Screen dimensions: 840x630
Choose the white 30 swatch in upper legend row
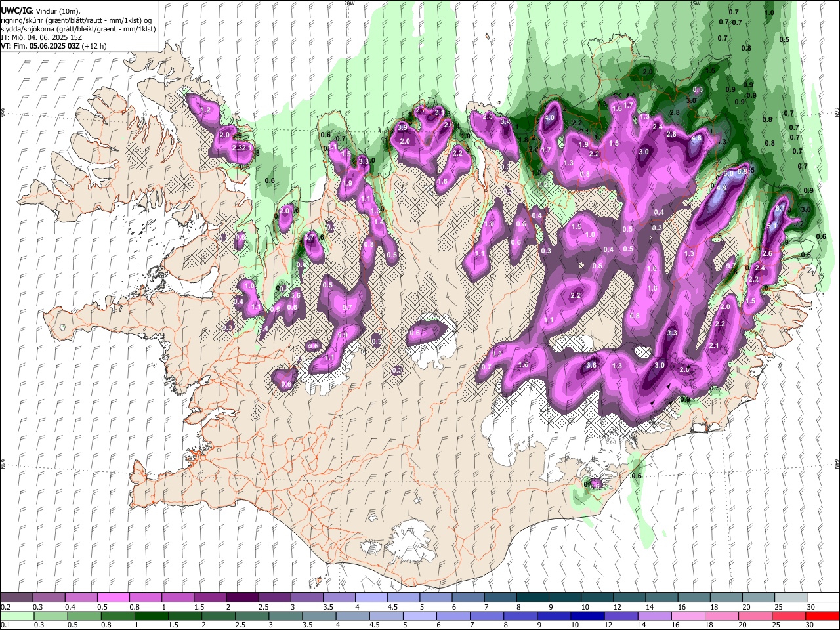click(822, 597)
